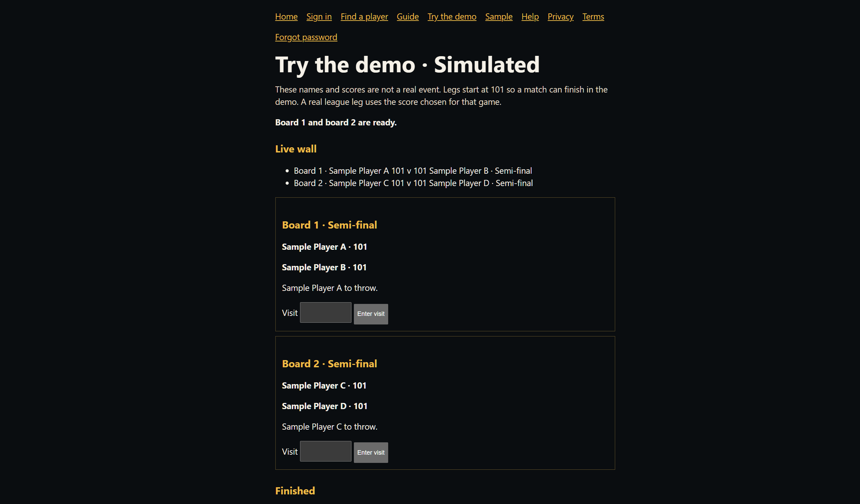The width and height of the screenshot is (860, 504).
Task: Click 'Sample Player C to throw.' text
Action: pos(329,427)
